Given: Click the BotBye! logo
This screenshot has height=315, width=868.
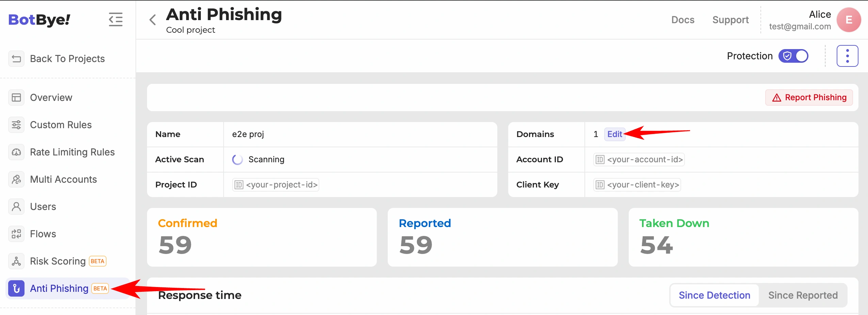Looking at the screenshot, I should pyautogui.click(x=39, y=19).
